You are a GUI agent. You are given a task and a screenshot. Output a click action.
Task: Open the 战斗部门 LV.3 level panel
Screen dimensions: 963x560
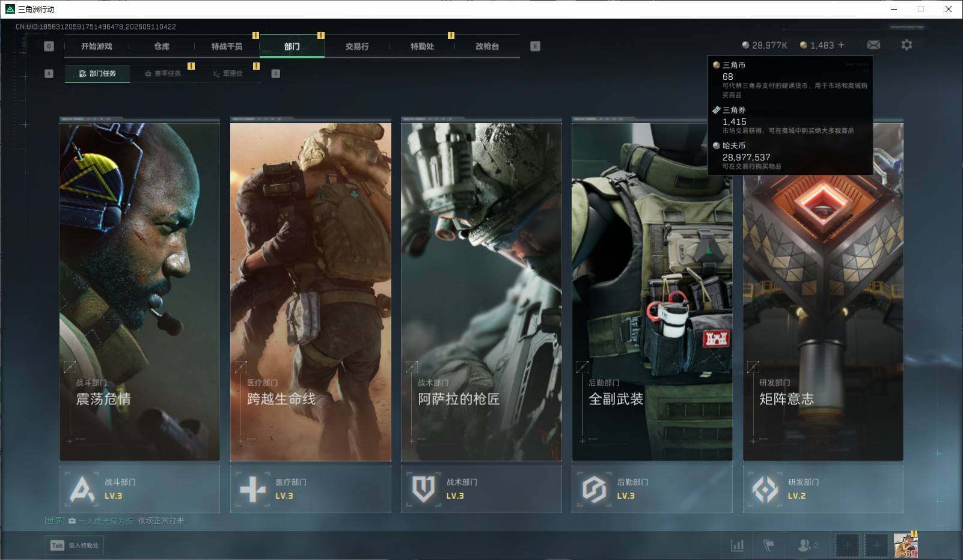(x=139, y=489)
